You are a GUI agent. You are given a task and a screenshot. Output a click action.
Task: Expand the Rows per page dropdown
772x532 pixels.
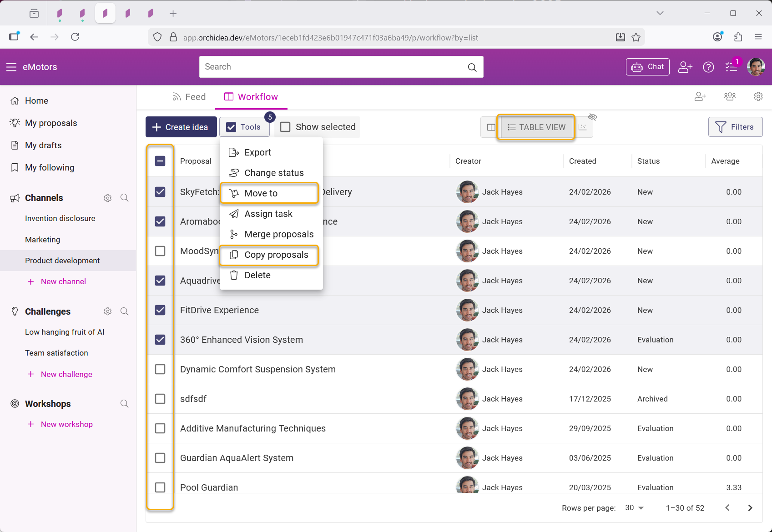click(x=635, y=508)
